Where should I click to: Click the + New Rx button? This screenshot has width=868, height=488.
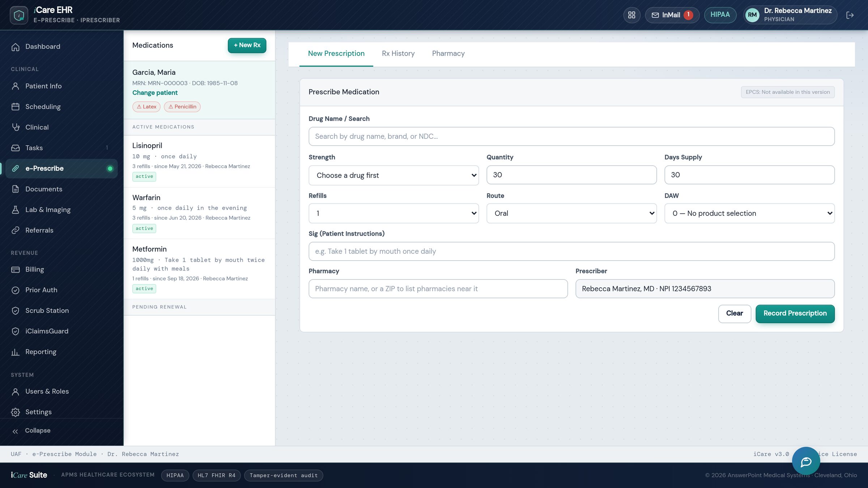pos(247,45)
